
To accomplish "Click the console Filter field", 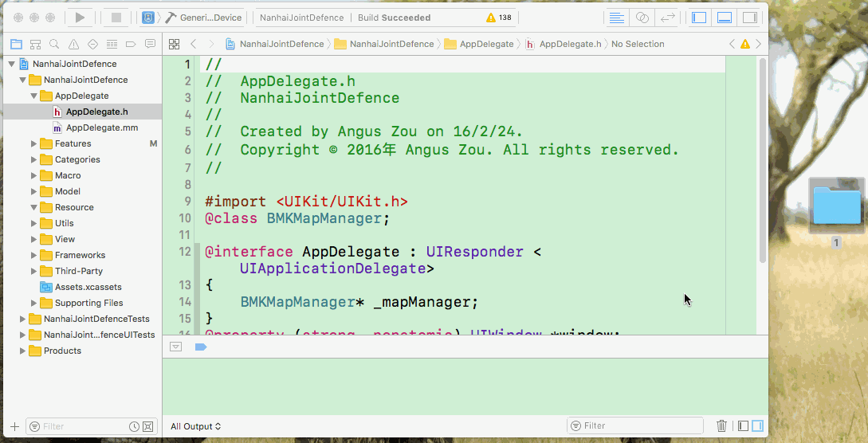I will pyautogui.click(x=635, y=425).
